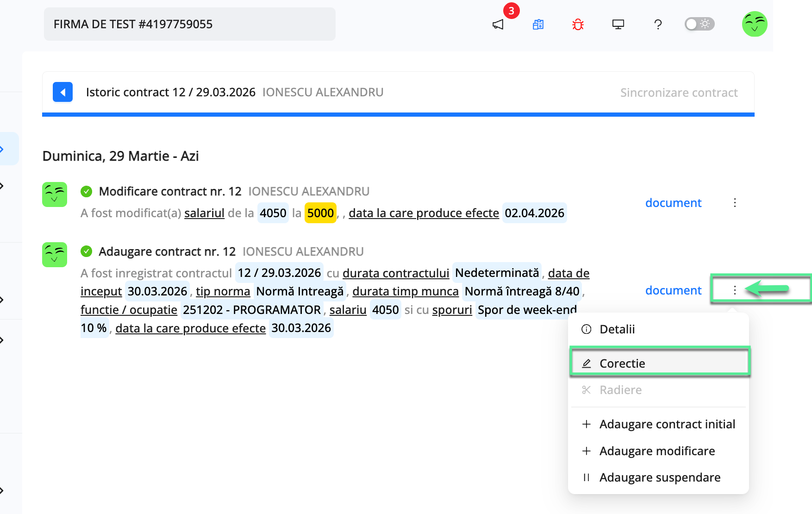Toggle dark mode switch

pyautogui.click(x=699, y=24)
